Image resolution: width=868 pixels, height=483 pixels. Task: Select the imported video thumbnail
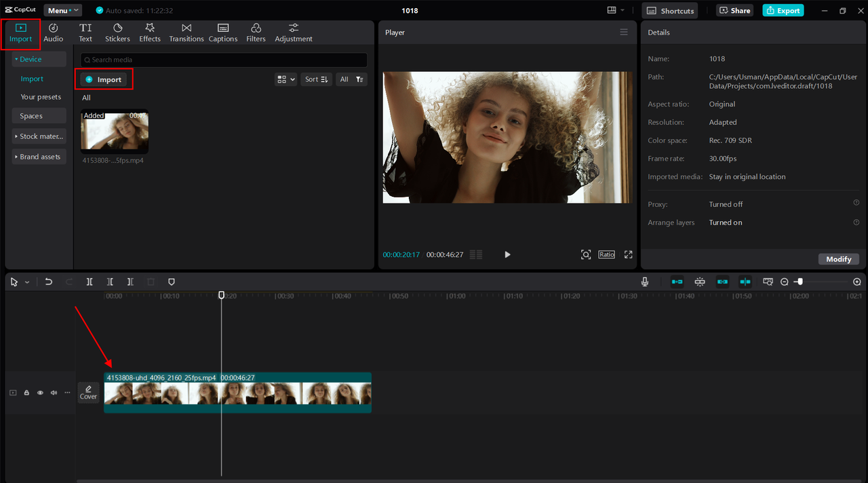tap(114, 132)
